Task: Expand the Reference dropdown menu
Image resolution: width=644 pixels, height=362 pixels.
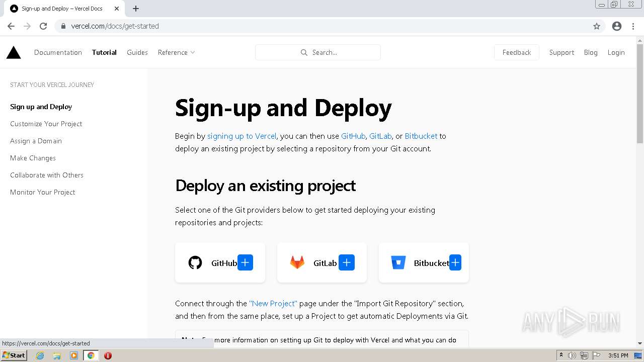Action: [177, 52]
